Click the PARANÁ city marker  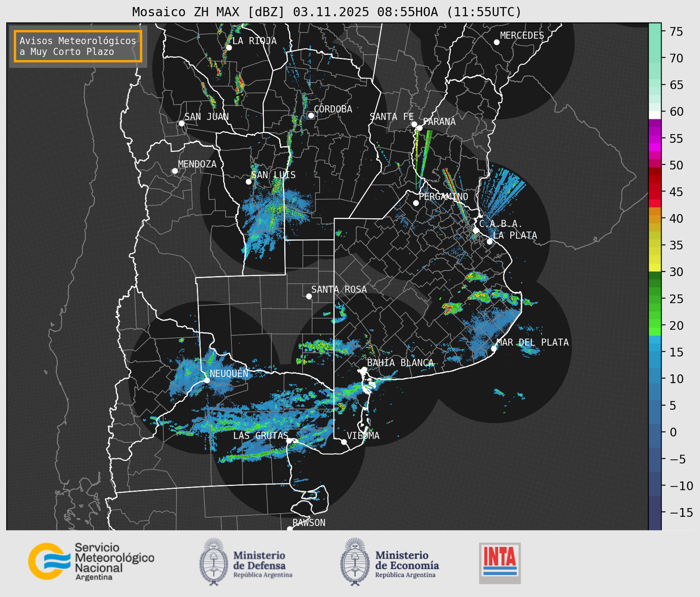420,128
